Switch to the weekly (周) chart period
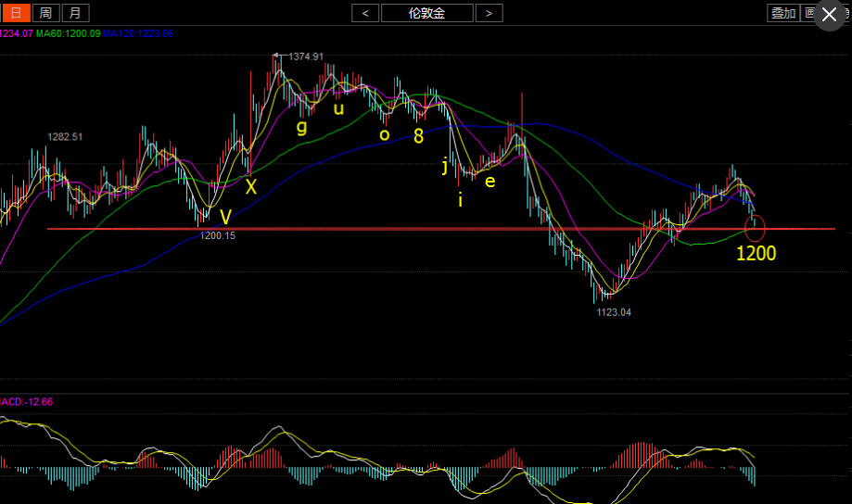 [46, 12]
